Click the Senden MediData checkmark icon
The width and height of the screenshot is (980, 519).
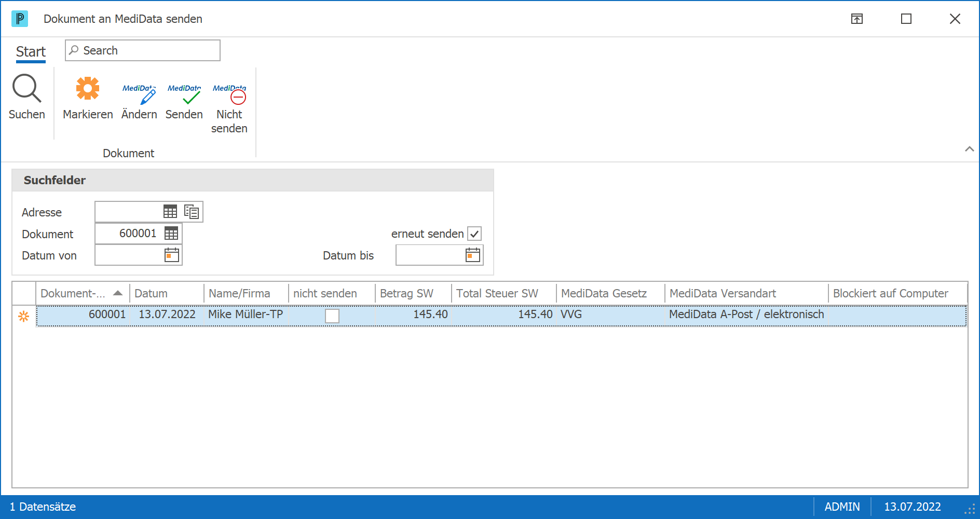point(184,94)
